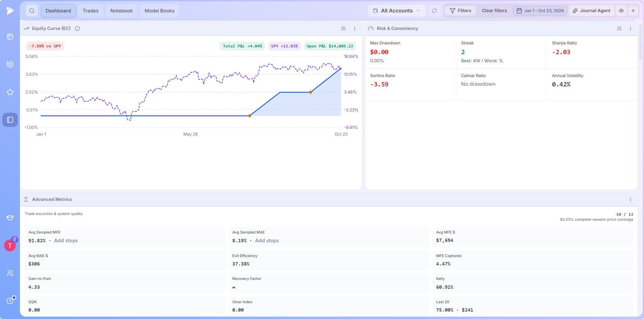Show Equity Curve info tooltip icon
The height and width of the screenshot is (319, 644).
pyautogui.click(x=77, y=29)
